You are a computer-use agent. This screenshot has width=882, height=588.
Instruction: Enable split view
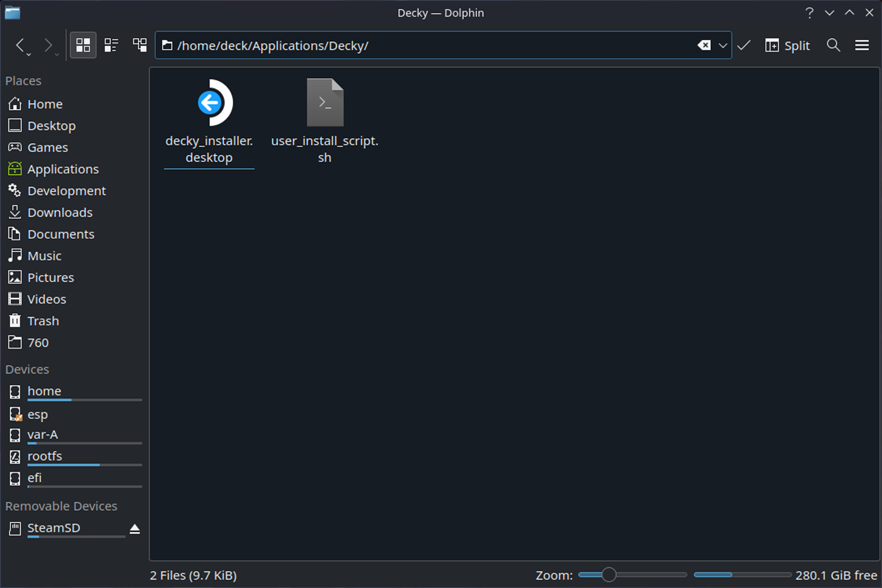click(787, 45)
